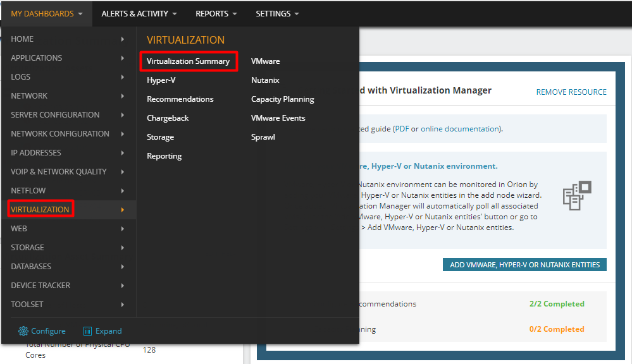Open the Reporting view
632x364 pixels.
point(164,156)
